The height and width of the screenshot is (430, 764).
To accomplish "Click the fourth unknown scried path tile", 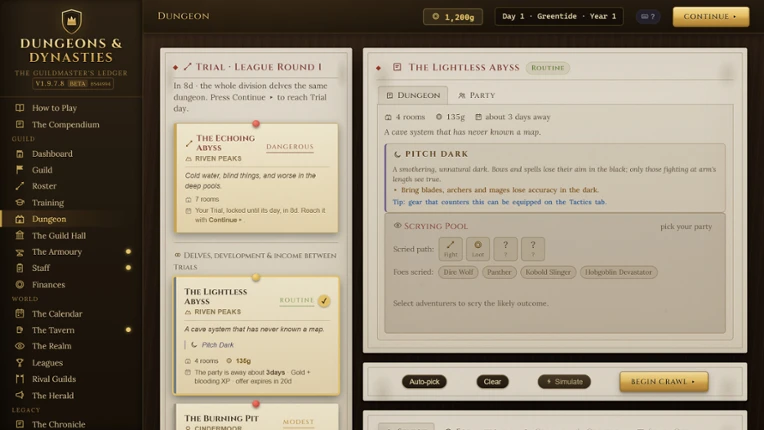I will (533, 249).
